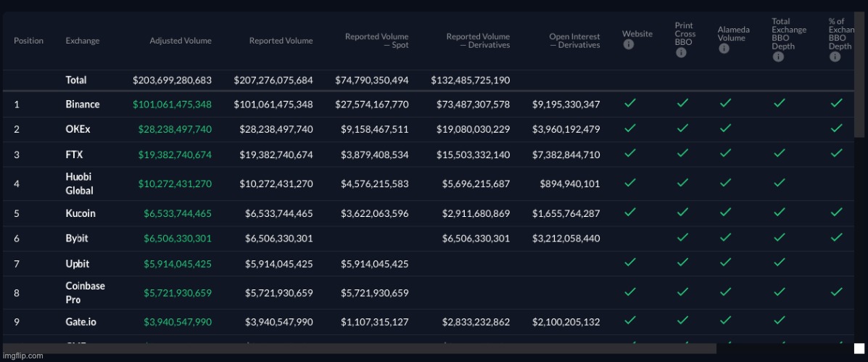The image size is (868, 362).
Task: Click total adjusted volume $203,699,280,683
Action: pos(172,80)
